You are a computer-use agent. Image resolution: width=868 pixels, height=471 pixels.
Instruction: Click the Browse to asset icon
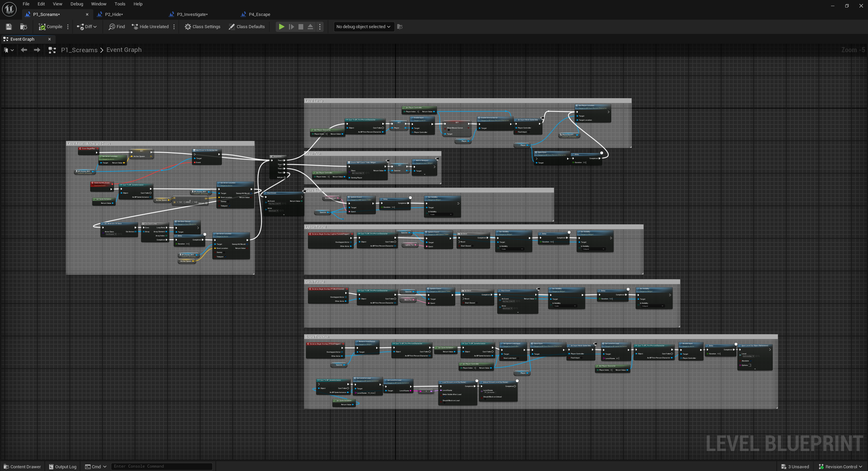point(23,27)
